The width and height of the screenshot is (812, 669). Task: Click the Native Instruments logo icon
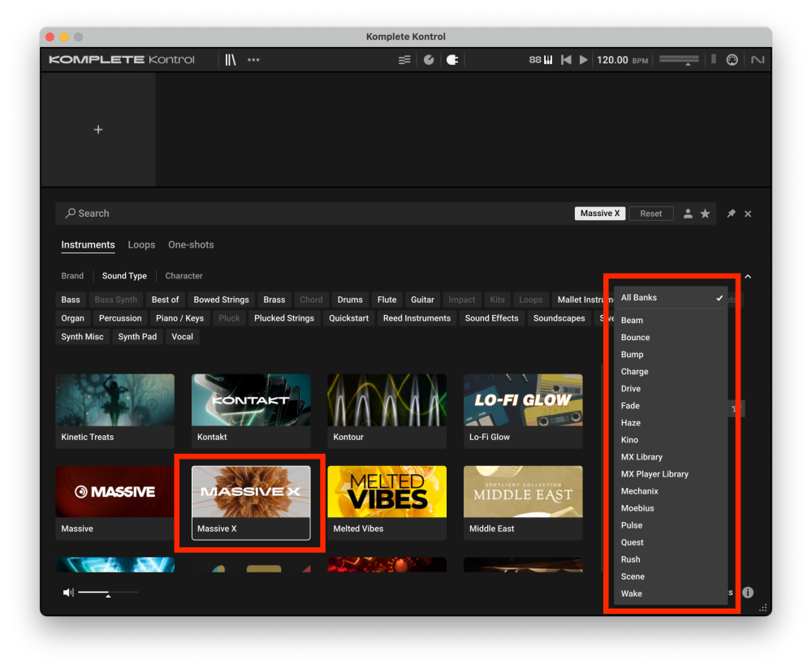(758, 60)
